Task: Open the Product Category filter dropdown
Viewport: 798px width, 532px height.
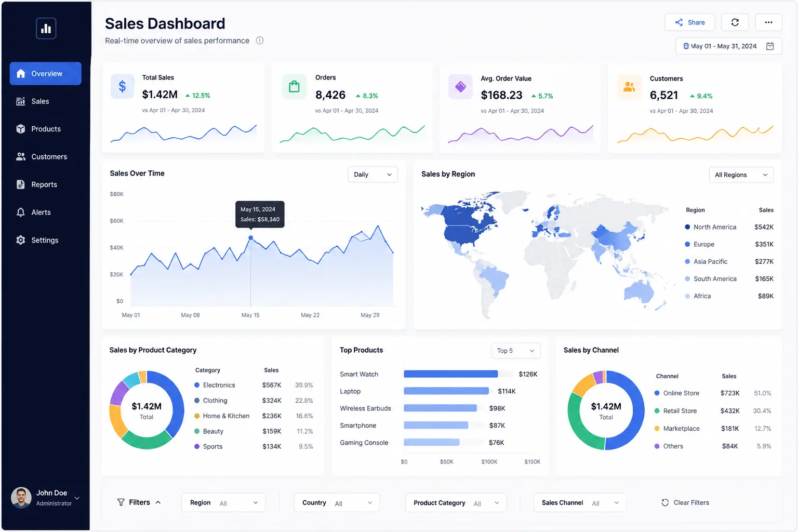Action: 456,502
